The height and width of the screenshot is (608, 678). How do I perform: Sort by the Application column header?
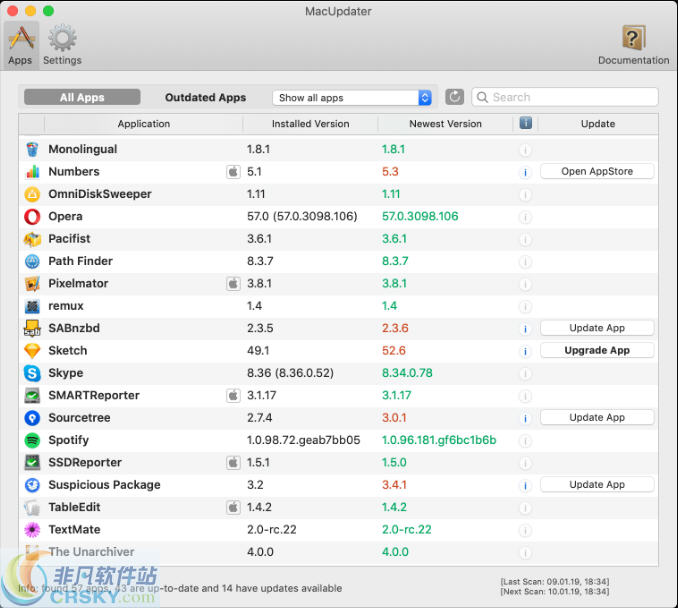tap(144, 124)
